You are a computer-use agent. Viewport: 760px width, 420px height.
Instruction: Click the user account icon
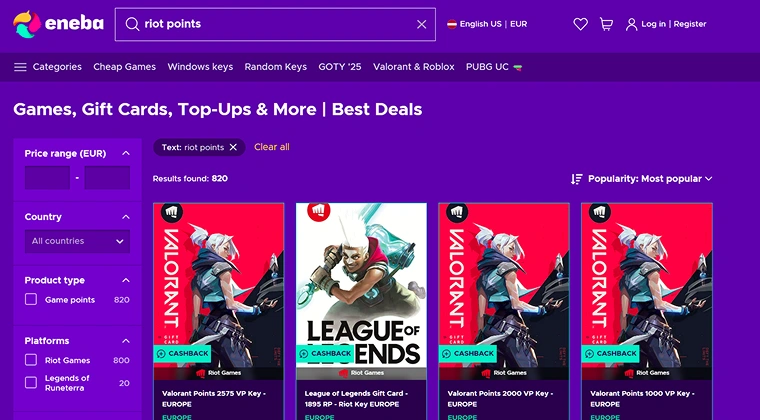[631, 24]
